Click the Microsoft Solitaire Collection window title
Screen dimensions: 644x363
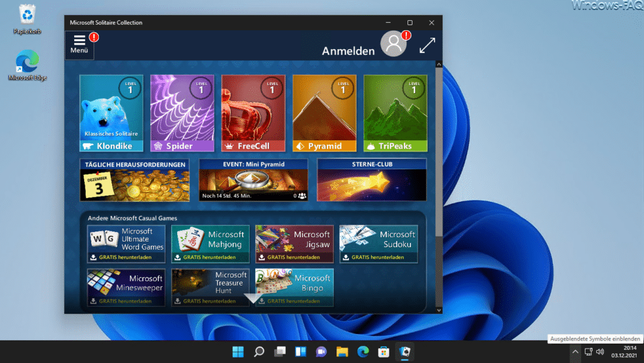click(x=106, y=23)
